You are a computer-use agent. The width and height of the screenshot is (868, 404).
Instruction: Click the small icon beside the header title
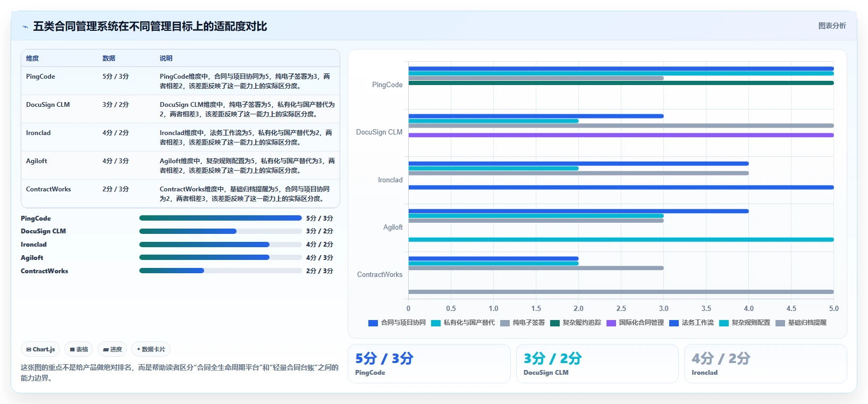click(25, 27)
